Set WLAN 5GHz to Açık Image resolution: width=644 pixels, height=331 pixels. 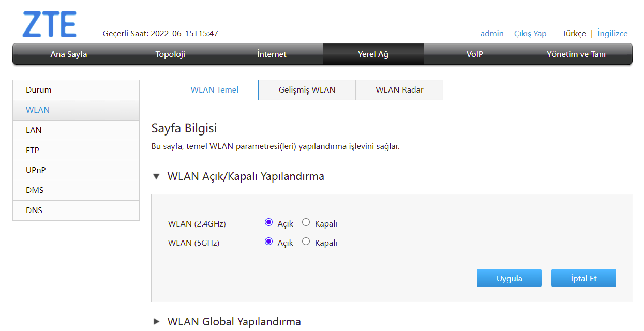[x=268, y=242]
